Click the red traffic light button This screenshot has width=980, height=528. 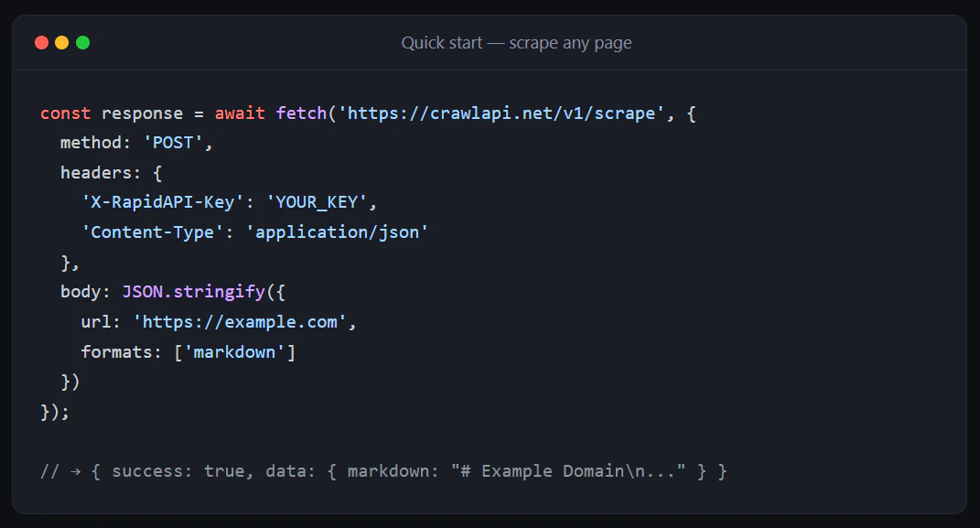point(41,42)
